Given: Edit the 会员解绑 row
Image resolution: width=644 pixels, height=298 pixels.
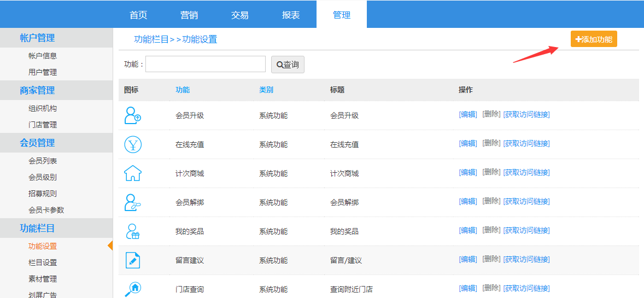Looking at the screenshot, I should (x=468, y=201).
